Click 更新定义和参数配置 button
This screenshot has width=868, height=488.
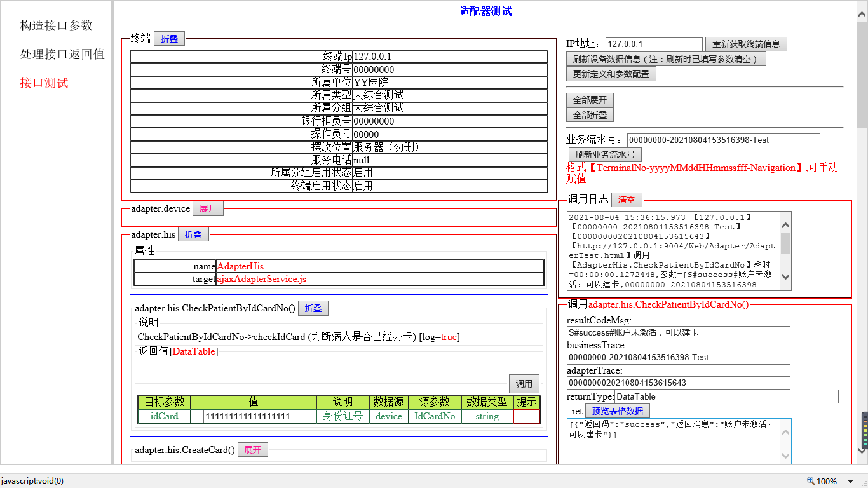coord(611,74)
